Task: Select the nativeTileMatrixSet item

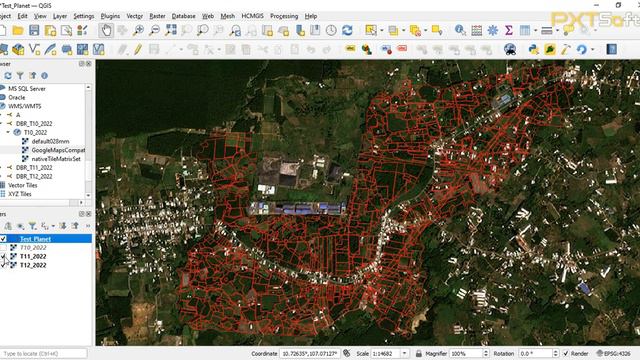Action: (x=56, y=159)
